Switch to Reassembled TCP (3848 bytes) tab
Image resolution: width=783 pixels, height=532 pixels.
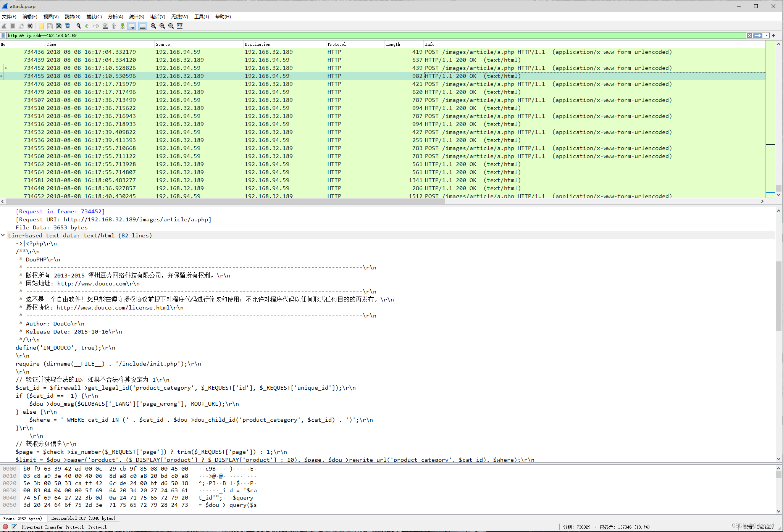click(x=83, y=519)
